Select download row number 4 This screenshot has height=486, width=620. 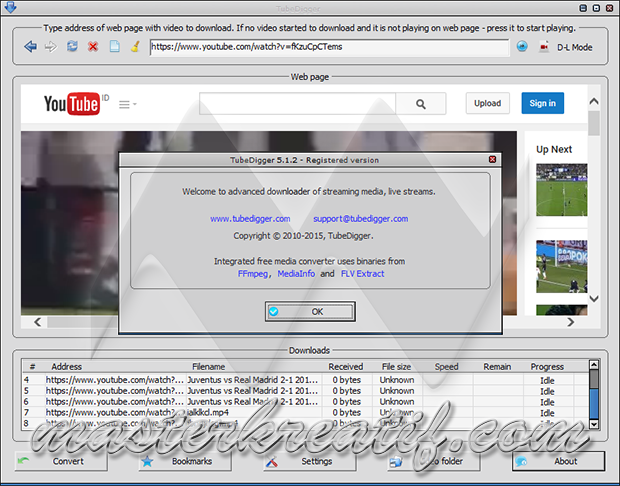[x=305, y=380]
